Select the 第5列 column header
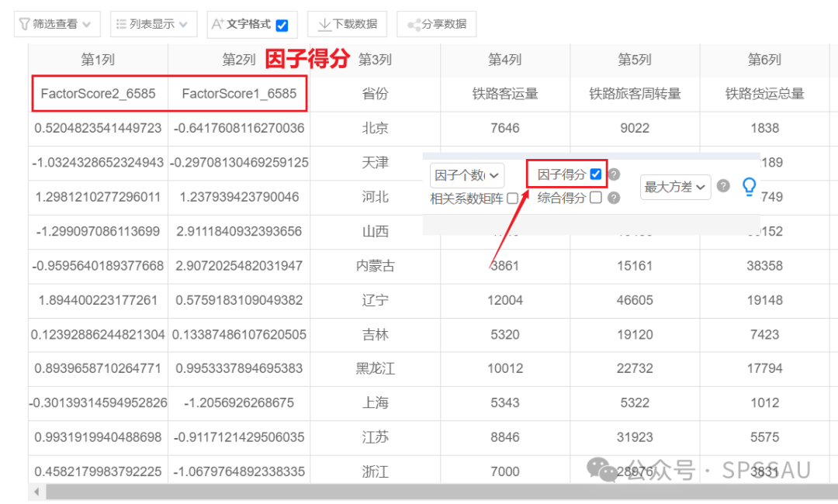838x504 pixels. [x=635, y=60]
